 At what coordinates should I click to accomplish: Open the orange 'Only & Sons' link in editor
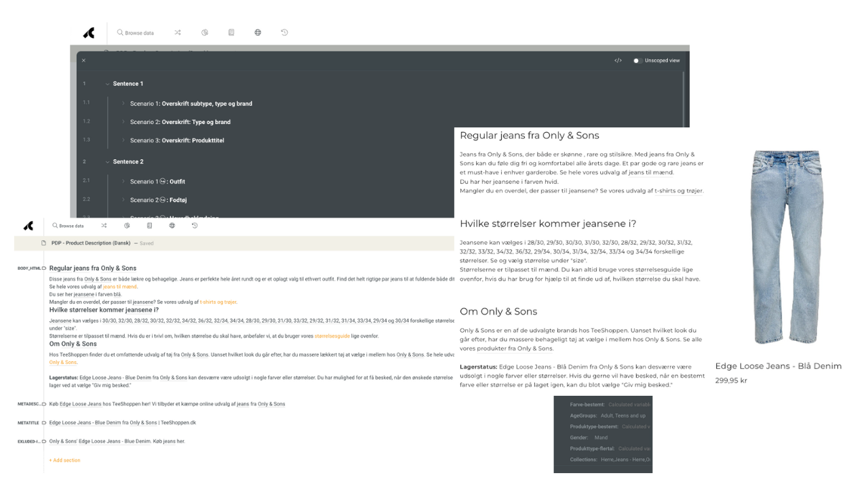63,362
